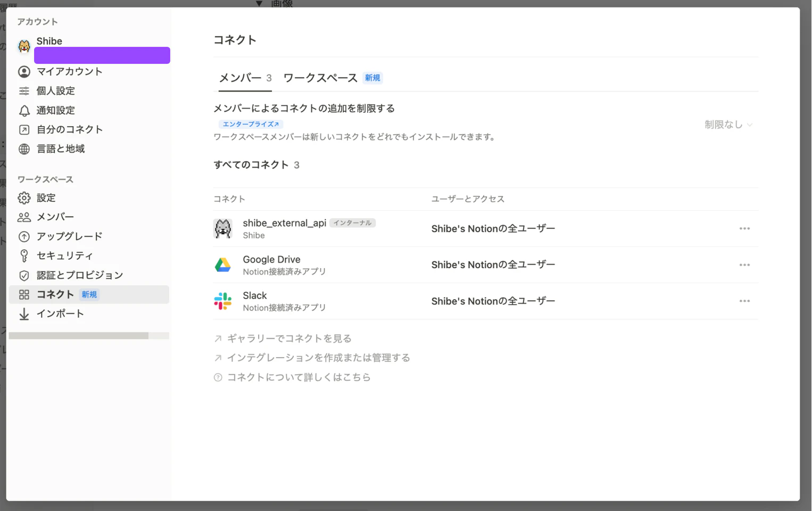
Task: Click the アップグレード up-arrow circle icon
Action: tap(24, 236)
